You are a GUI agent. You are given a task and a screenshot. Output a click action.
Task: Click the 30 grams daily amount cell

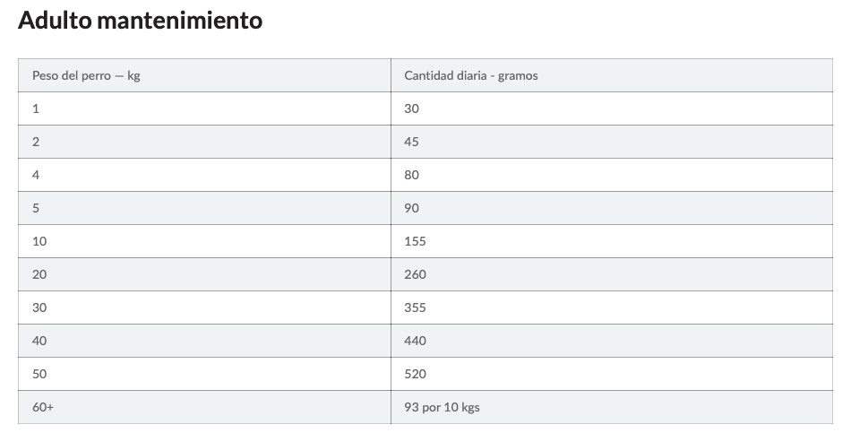click(x=612, y=108)
